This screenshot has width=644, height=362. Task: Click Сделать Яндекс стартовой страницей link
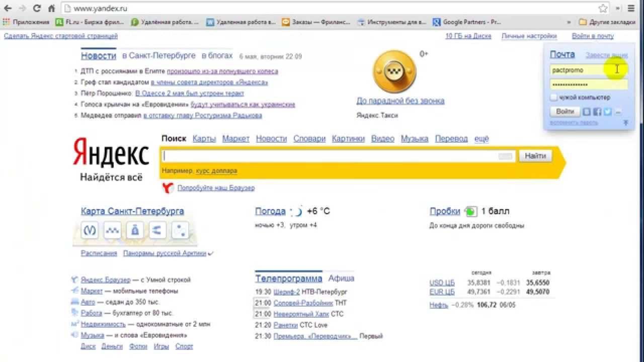click(x=61, y=36)
